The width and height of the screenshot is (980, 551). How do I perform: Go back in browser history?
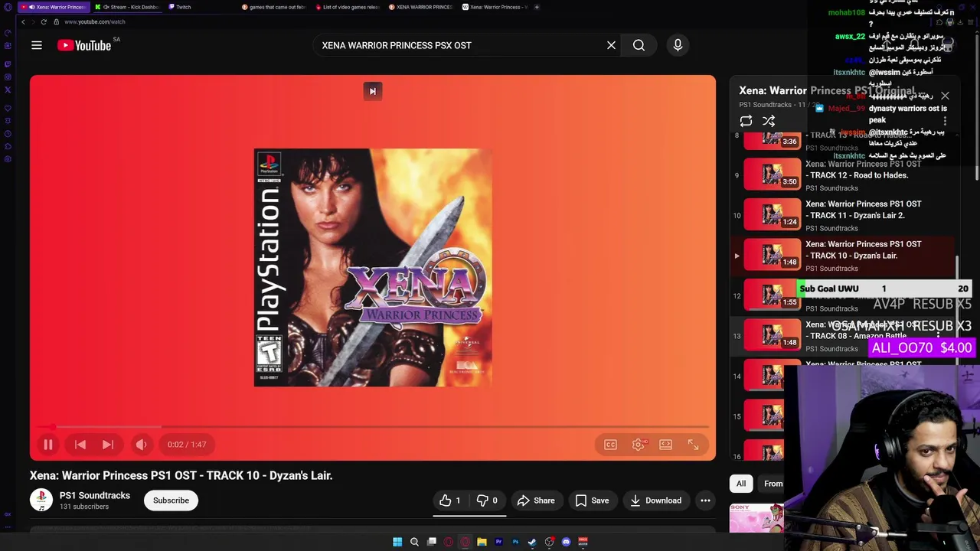pyautogui.click(x=23, y=21)
